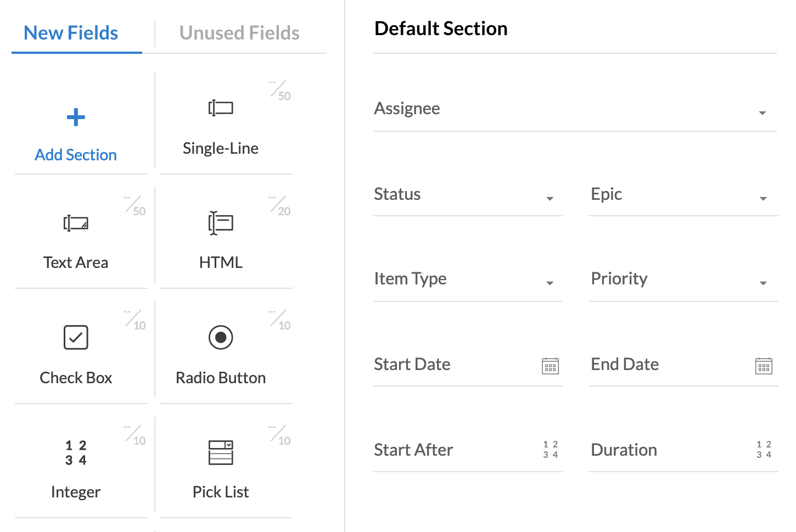The width and height of the screenshot is (796, 532).
Task: Click into the Assignee field
Action: 575,109
